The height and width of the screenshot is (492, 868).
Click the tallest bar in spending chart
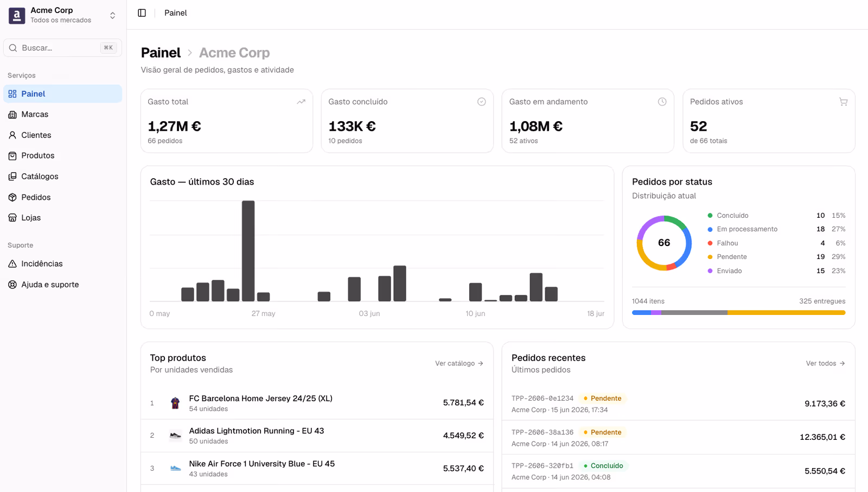click(x=248, y=251)
